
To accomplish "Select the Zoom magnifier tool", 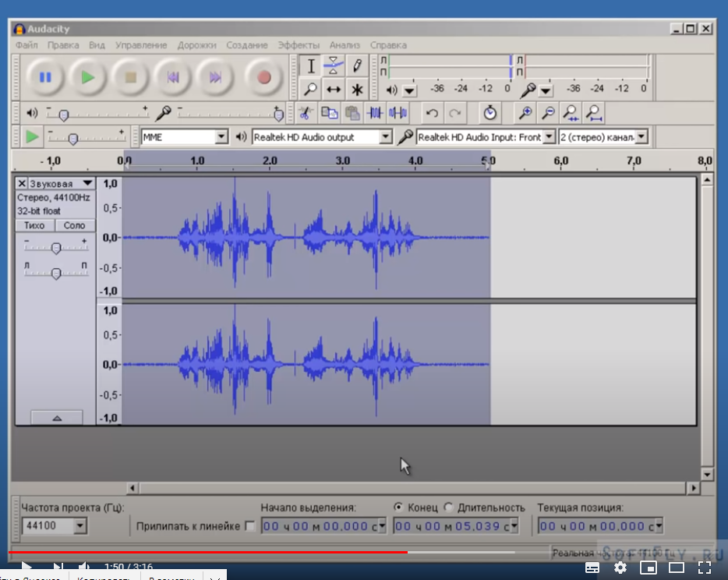I will pos(311,89).
